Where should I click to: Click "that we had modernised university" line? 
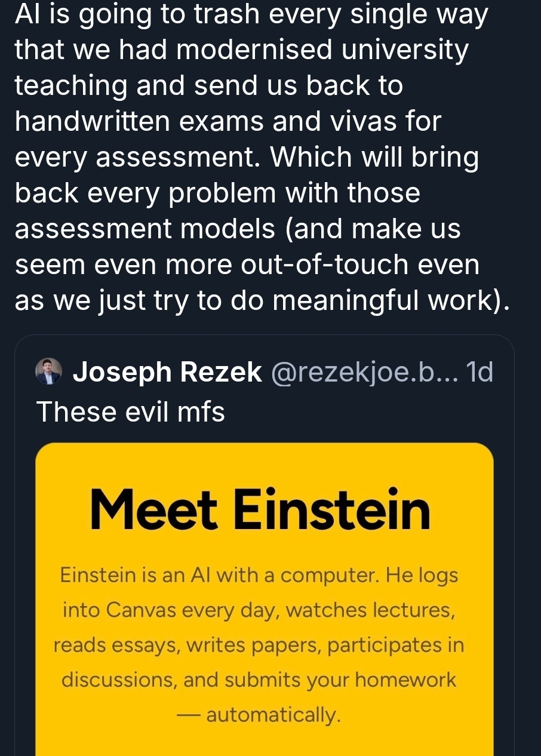[242, 50]
